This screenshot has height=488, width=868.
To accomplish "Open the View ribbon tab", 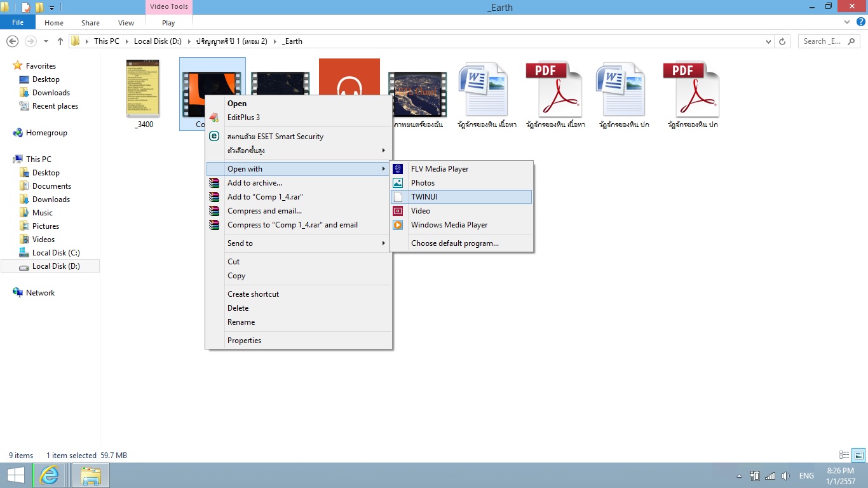I will coord(126,23).
